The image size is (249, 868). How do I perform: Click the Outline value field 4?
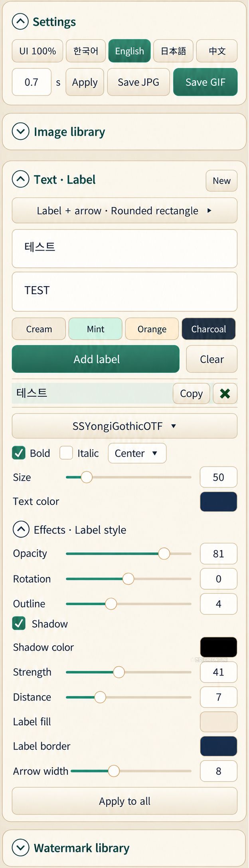click(218, 603)
